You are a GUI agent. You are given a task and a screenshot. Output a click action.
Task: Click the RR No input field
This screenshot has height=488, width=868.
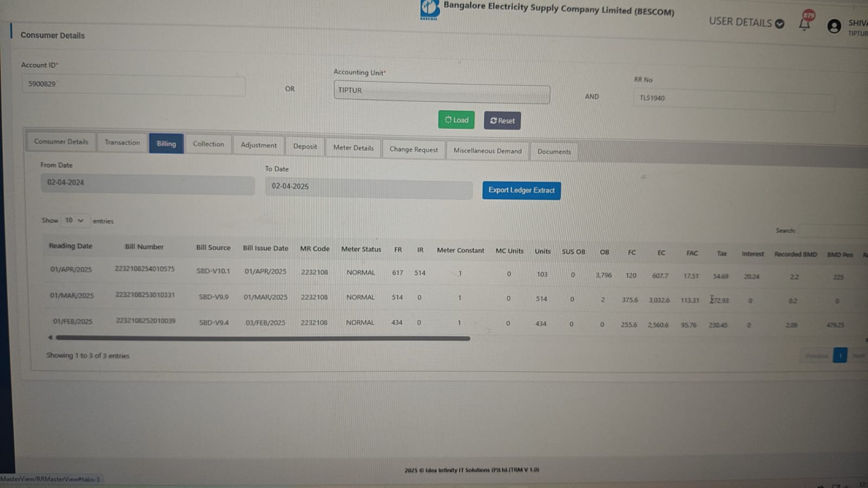pyautogui.click(x=733, y=99)
